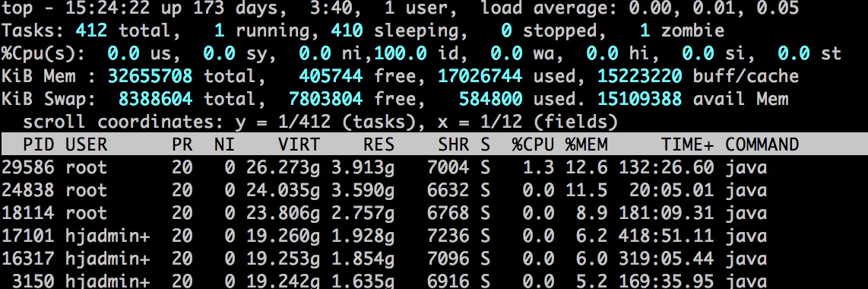The width and height of the screenshot is (868, 289).
Task: Select PID 16317 in process list
Action: pos(27,259)
